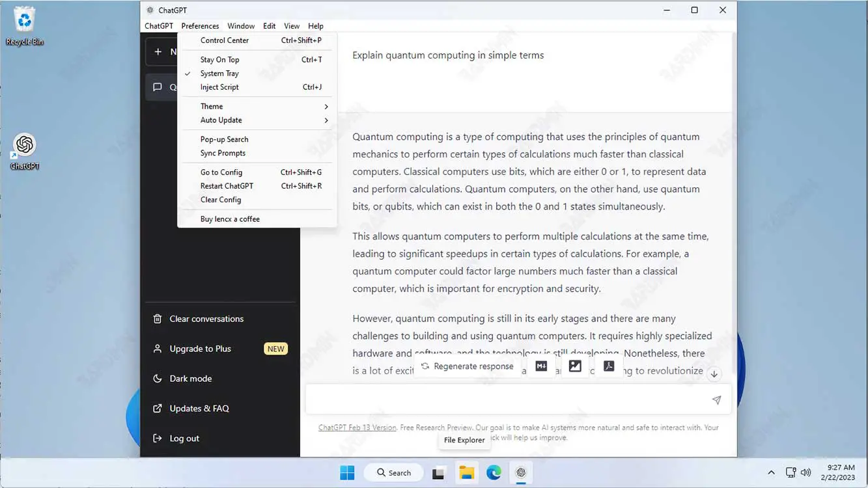Click the external-link icon beside Updates & FAQ

click(157, 409)
